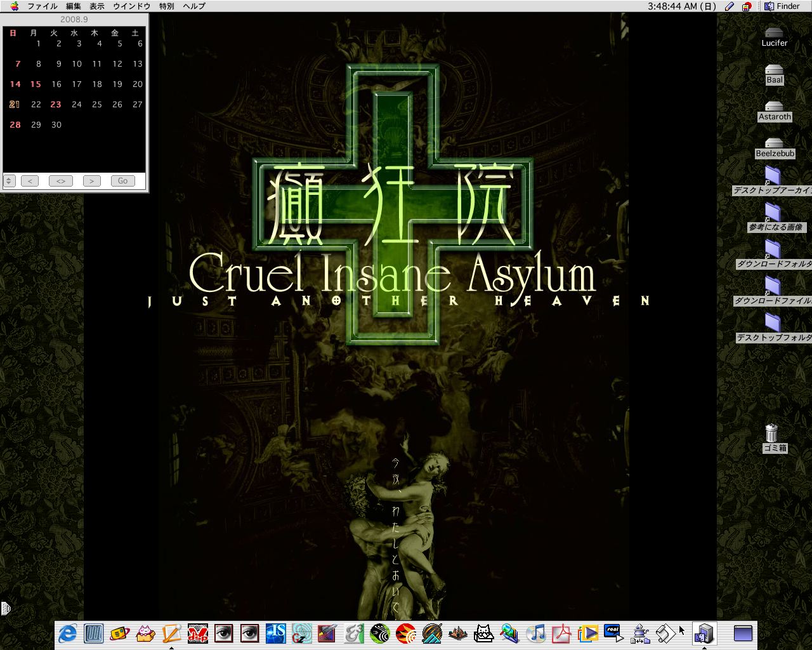Open the 編集 menu
The height and width of the screenshot is (650, 812).
[x=74, y=6]
